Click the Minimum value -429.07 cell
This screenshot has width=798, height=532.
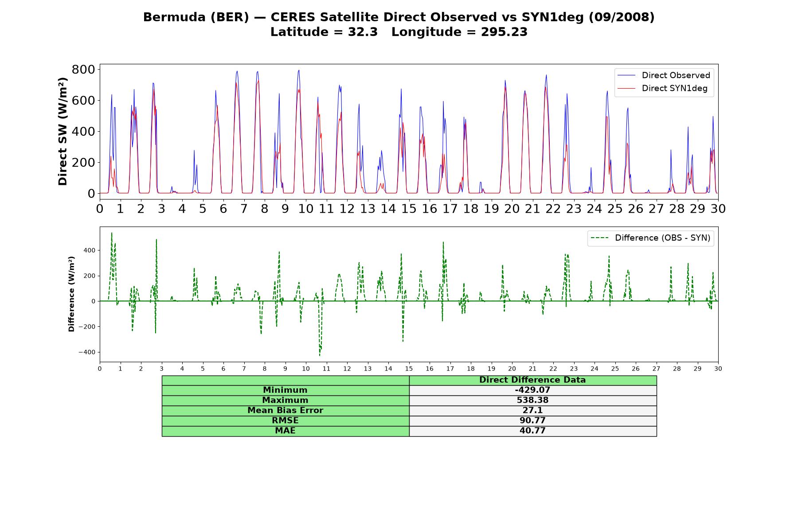click(x=532, y=390)
